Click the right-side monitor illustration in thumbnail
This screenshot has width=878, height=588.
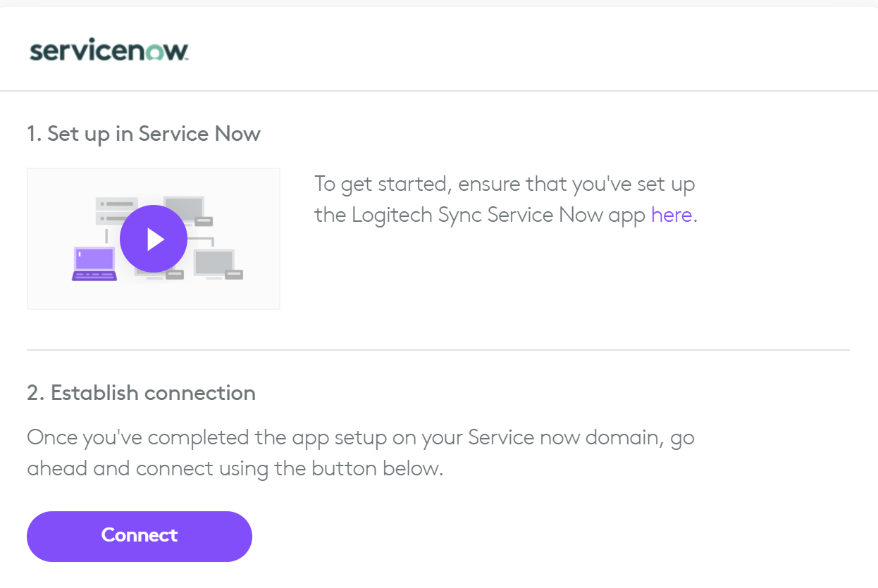[x=214, y=262]
